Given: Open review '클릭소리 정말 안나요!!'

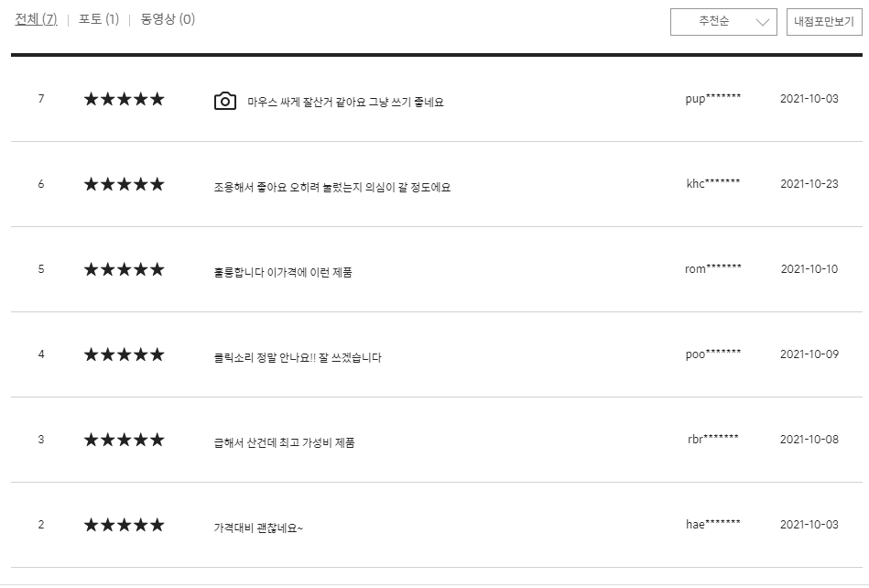Looking at the screenshot, I should coord(298,357).
